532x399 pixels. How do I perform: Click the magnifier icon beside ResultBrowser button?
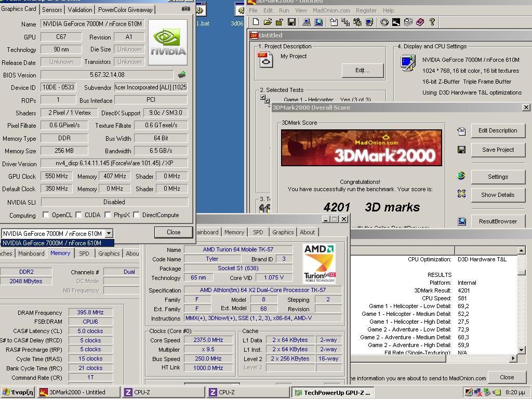pos(462,221)
